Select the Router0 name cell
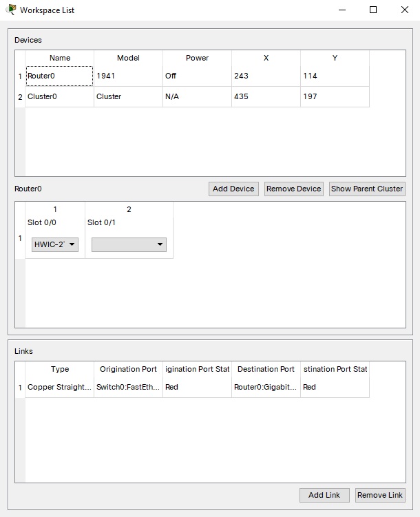420x517 pixels. [x=60, y=76]
